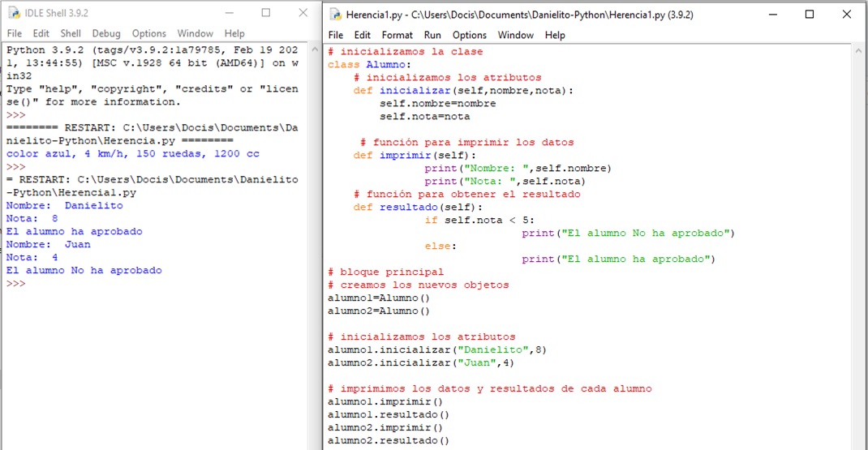The height and width of the screenshot is (450, 868).
Task: Maximize the Herencia1.py editor window
Action: (809, 15)
